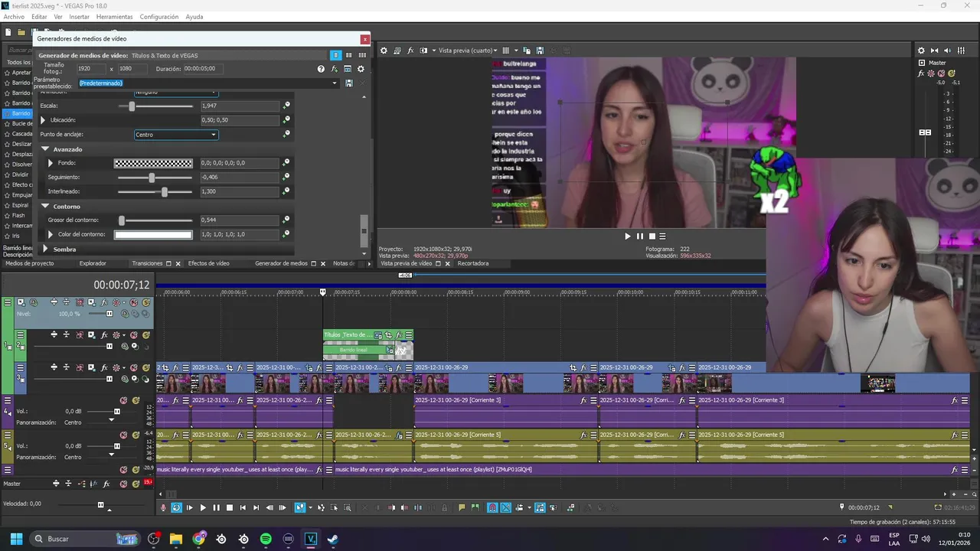Open Steam from the Windows taskbar

pos(332,539)
